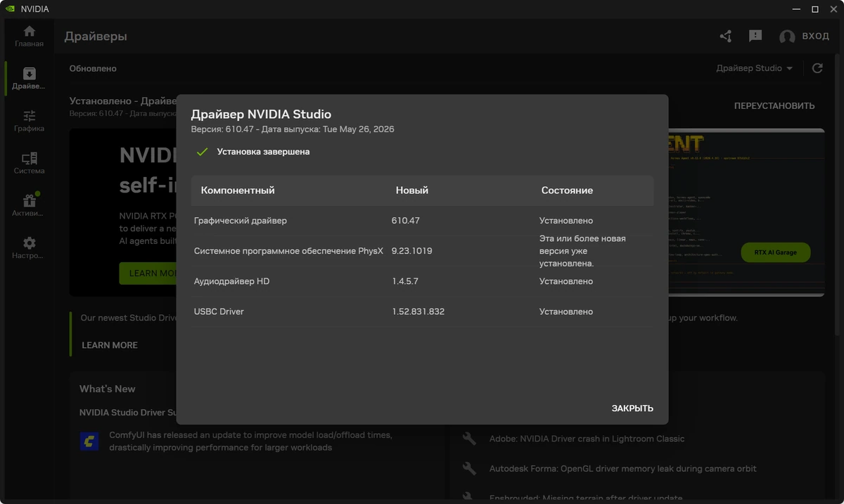This screenshot has width=844, height=504.
Task: Select the PhysX system software row
Action: (422, 251)
